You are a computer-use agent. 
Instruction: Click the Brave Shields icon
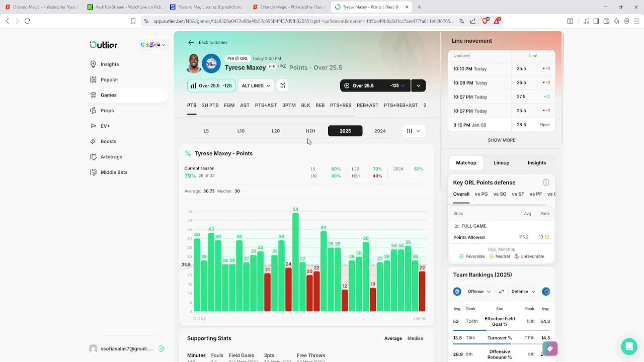pyautogui.click(x=485, y=21)
